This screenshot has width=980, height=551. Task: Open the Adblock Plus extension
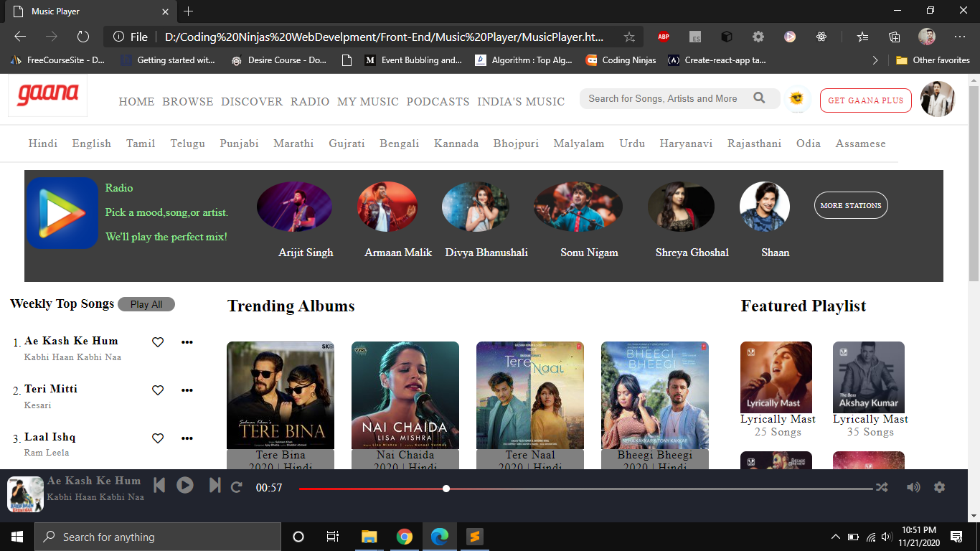[x=664, y=37]
